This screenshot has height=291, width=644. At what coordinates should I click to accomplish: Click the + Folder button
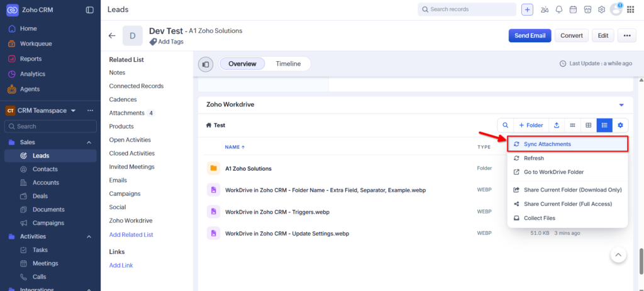point(531,125)
